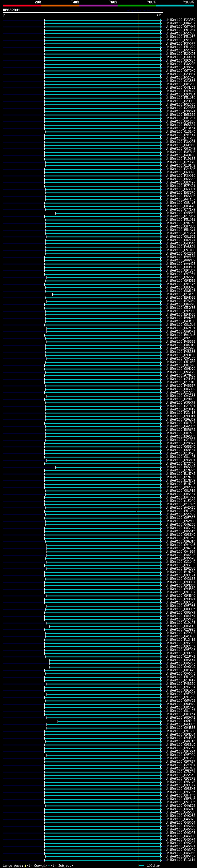Select the UniRef100_B6S398 label
Screen dimensions: 197x868
tap(180, 467)
